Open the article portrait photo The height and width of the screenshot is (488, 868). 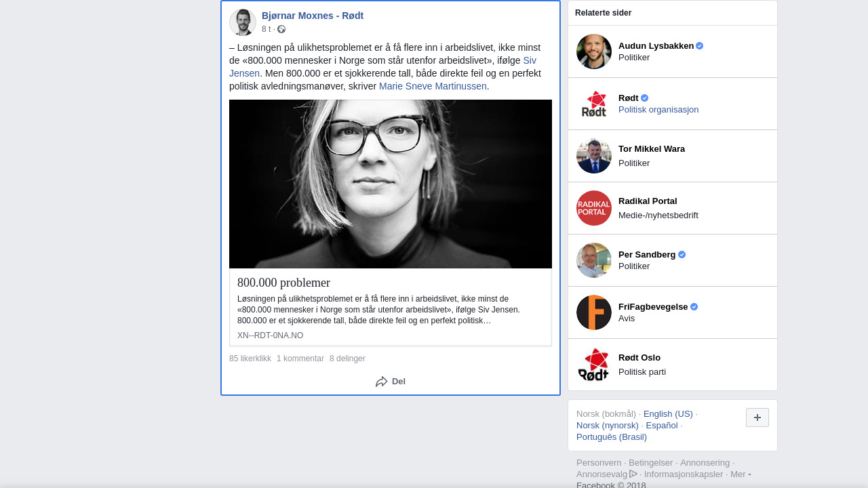391,184
